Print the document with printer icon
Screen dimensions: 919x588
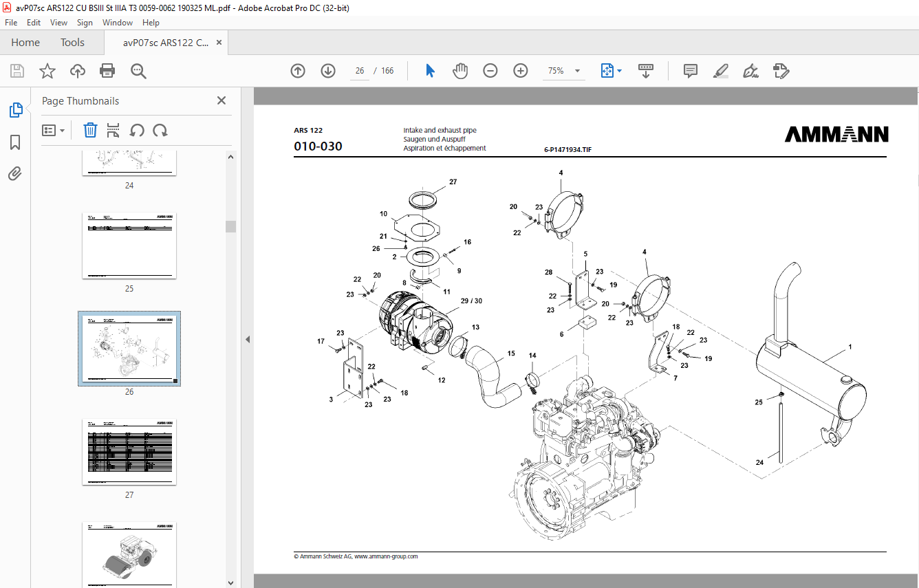click(107, 71)
